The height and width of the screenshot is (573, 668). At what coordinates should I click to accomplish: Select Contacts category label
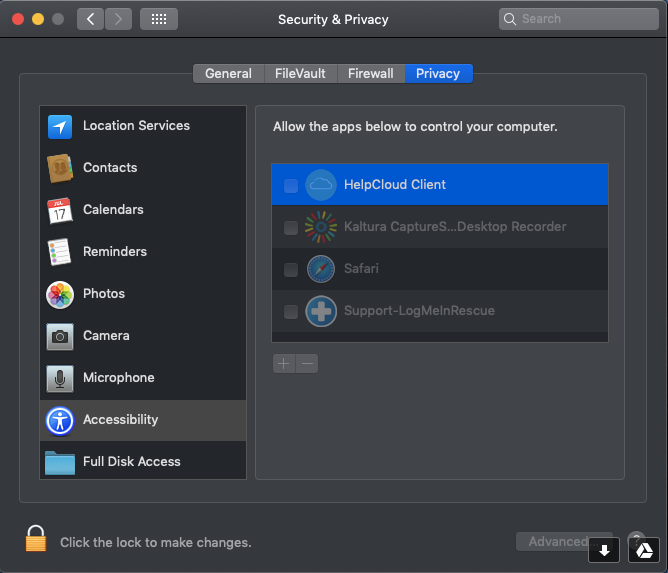coord(110,167)
